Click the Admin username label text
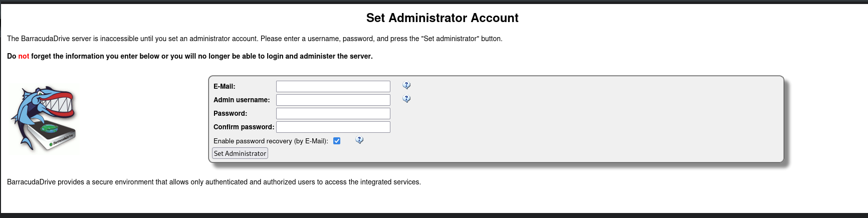The width and height of the screenshot is (868, 218). tap(242, 100)
